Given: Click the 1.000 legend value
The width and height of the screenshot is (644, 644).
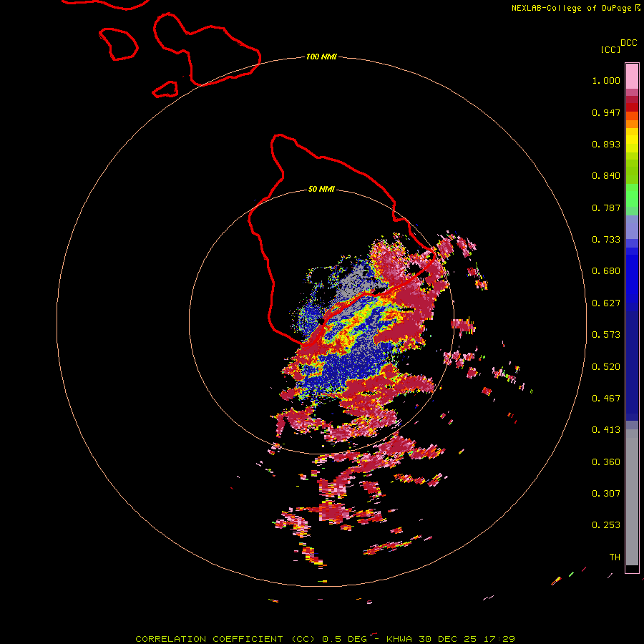Looking at the screenshot, I should [606, 80].
